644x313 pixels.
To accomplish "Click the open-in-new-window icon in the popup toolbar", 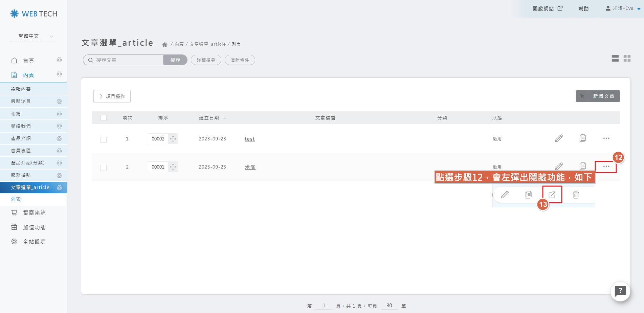I will pos(552,195).
